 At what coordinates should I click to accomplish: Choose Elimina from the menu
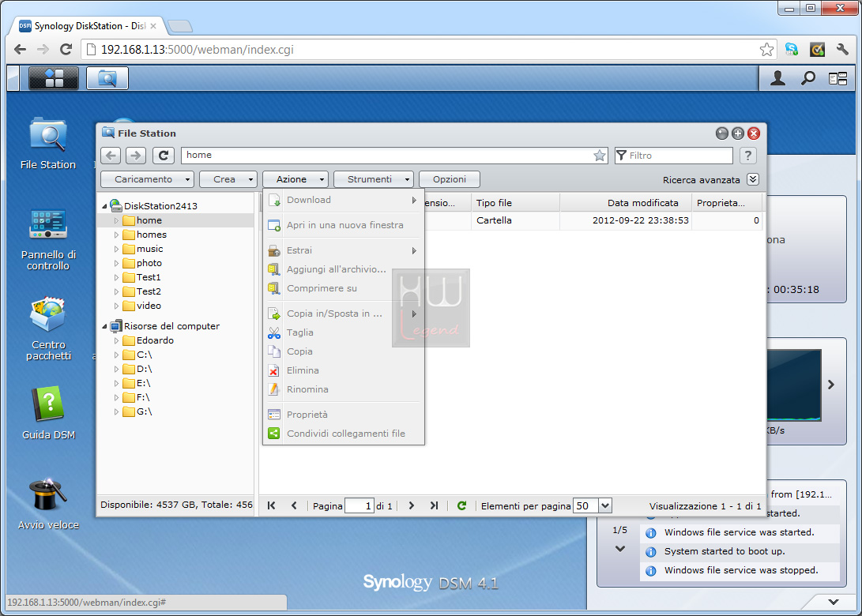344,371
